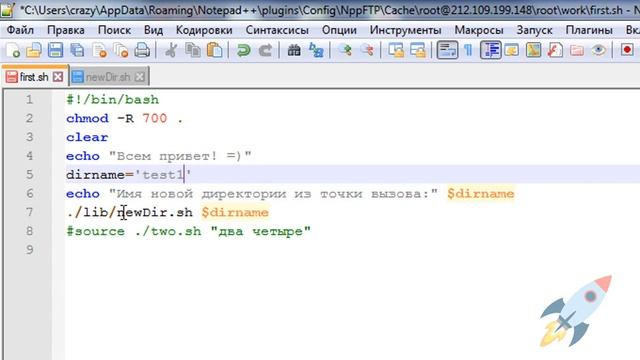Click the 'test1' string on line 5

pos(163,175)
